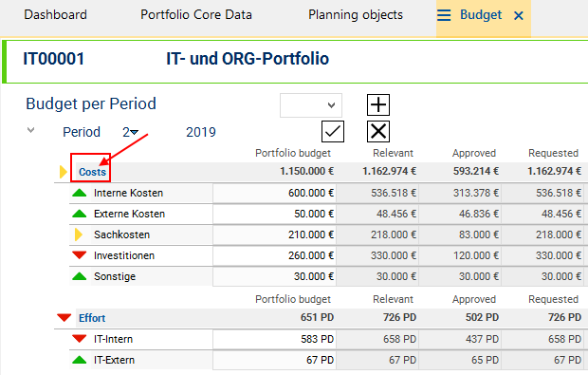
Task: Click the Investitionen Approved value 120.000 €
Action: 476,255
